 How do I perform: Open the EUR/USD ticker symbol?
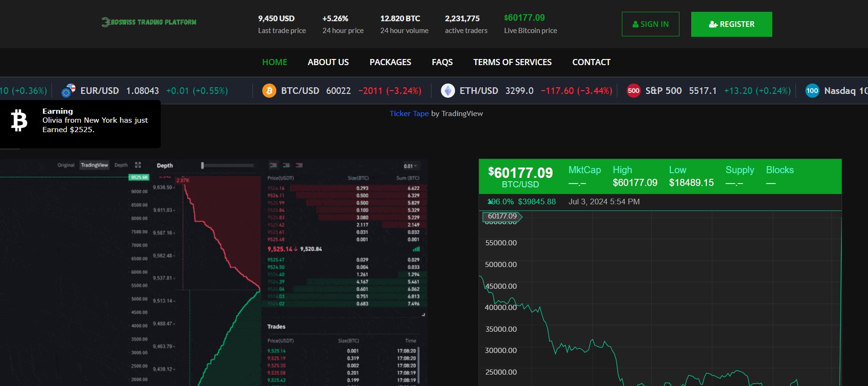pyautogui.click(x=99, y=91)
